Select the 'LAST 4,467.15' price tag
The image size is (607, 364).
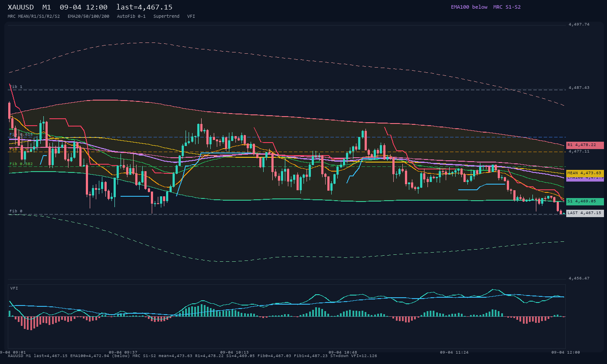[x=585, y=213]
